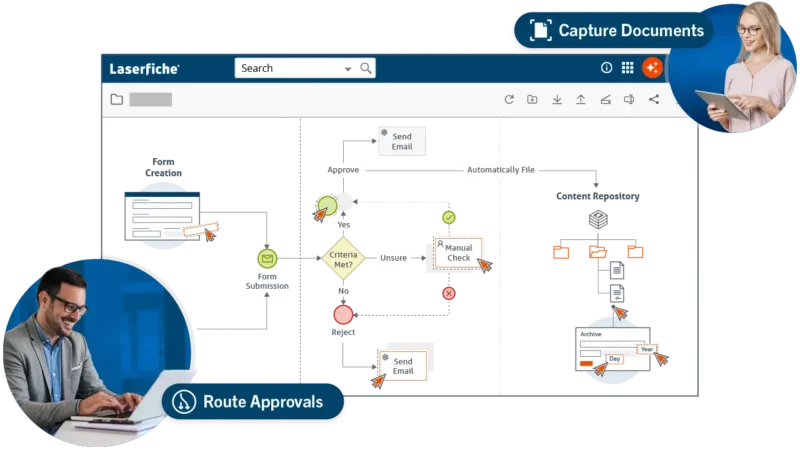Click the Criteria Met? decision diamond
800x450 pixels.
click(342, 257)
